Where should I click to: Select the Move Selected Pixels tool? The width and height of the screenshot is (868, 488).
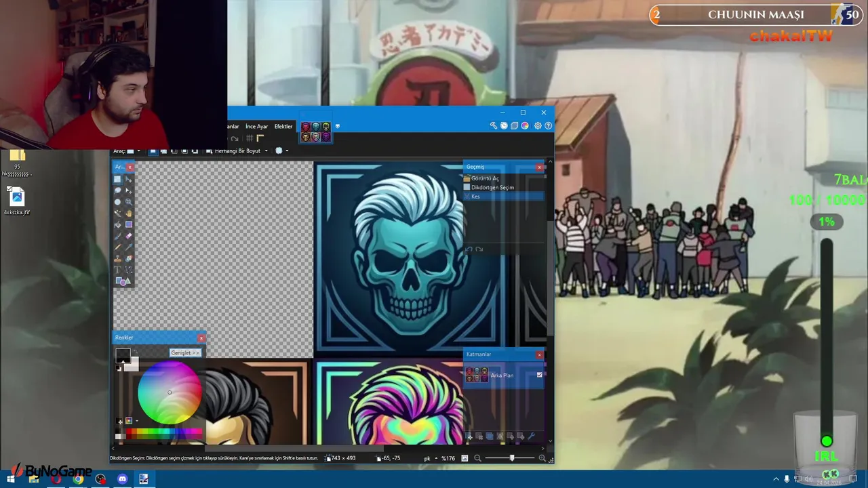(x=129, y=179)
